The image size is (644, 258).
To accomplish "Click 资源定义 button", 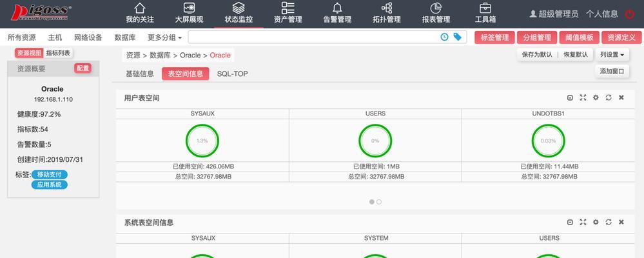I will [621, 37].
